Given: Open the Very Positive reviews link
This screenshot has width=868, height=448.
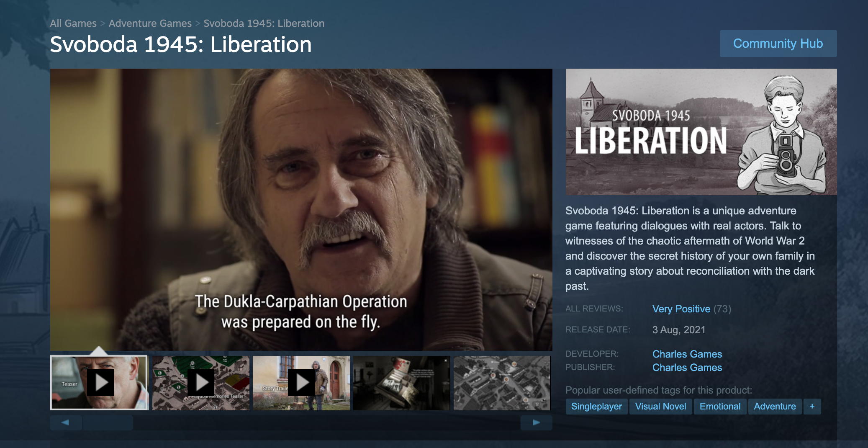Looking at the screenshot, I should point(681,309).
